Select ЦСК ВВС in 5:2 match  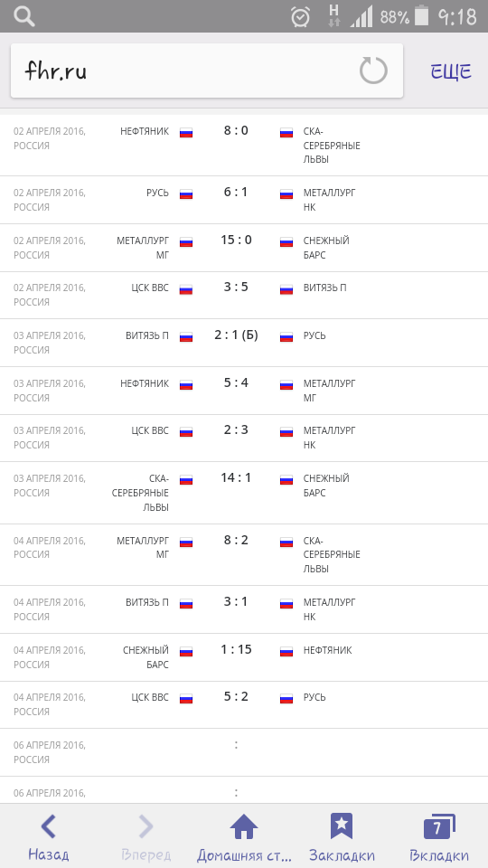pos(150,697)
